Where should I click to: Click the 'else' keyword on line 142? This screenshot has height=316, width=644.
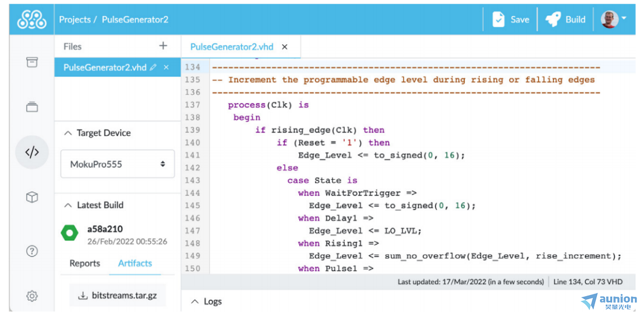point(287,168)
